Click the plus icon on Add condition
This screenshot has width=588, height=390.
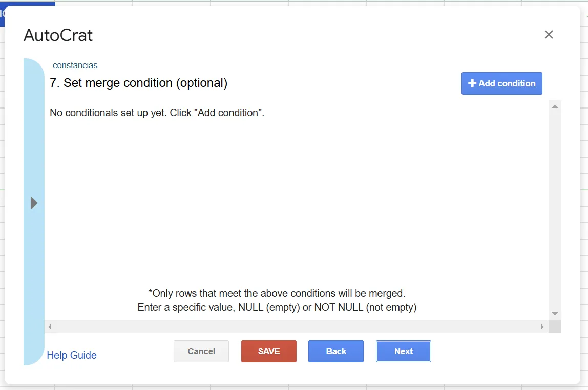[472, 83]
